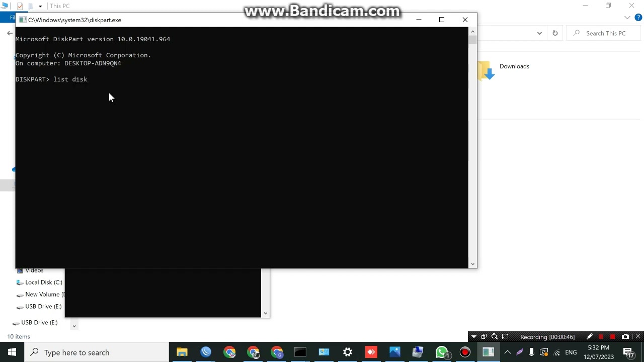The height and width of the screenshot is (362, 644).
Task: Open the Settings gear on the taskbar
Action: coord(348,352)
